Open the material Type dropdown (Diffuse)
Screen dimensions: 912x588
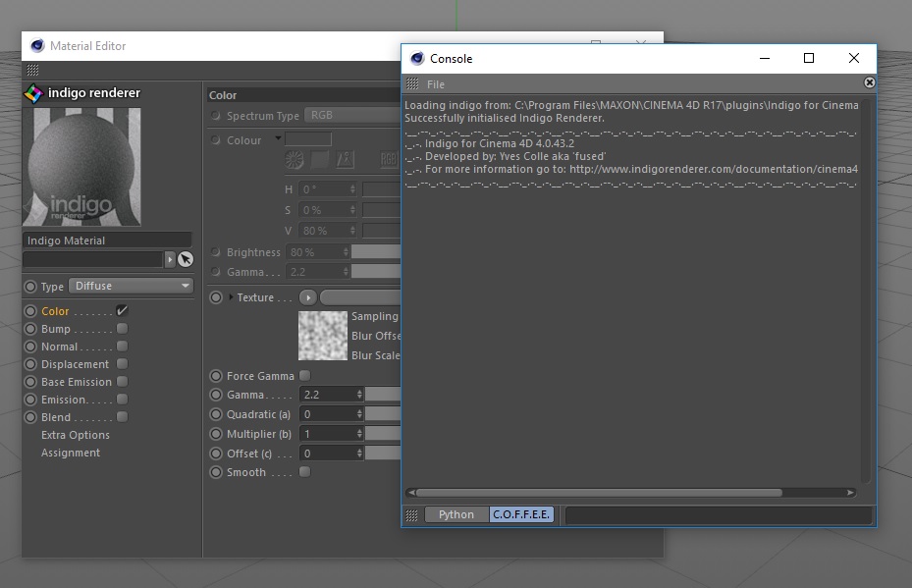pyautogui.click(x=130, y=286)
